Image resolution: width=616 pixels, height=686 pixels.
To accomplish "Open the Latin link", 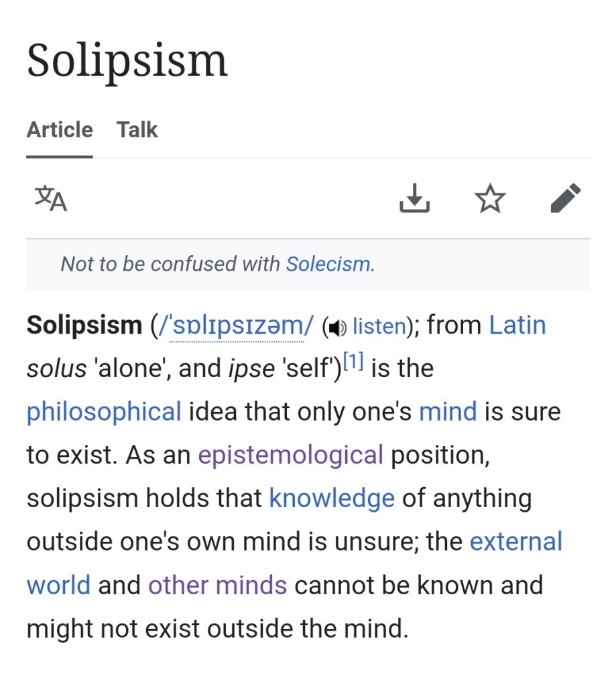I will tap(517, 325).
